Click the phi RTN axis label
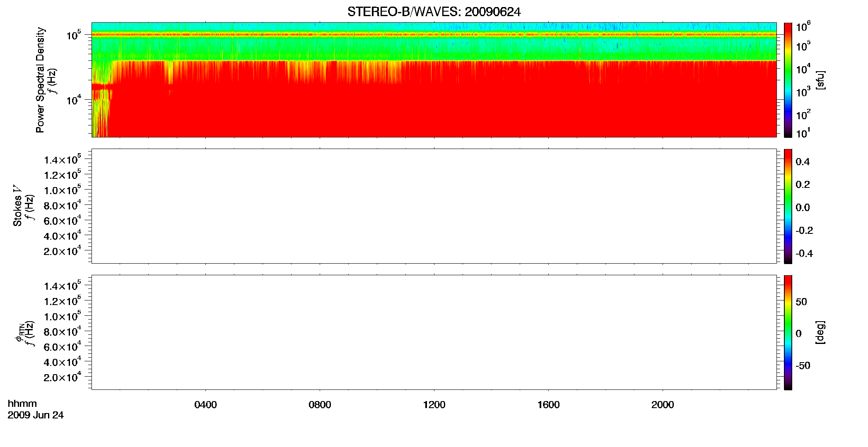The width and height of the screenshot is (868, 447). click(21, 333)
